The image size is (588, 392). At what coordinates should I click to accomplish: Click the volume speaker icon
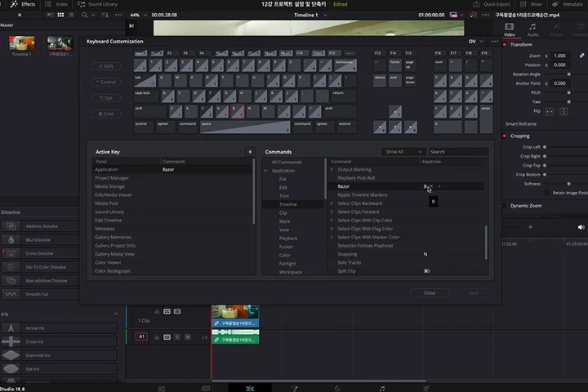tap(581, 227)
